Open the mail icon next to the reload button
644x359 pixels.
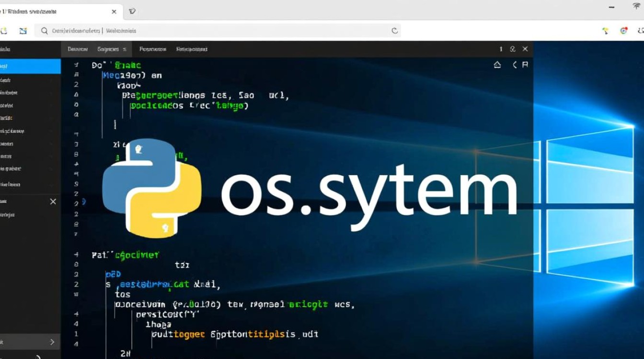(x=23, y=30)
